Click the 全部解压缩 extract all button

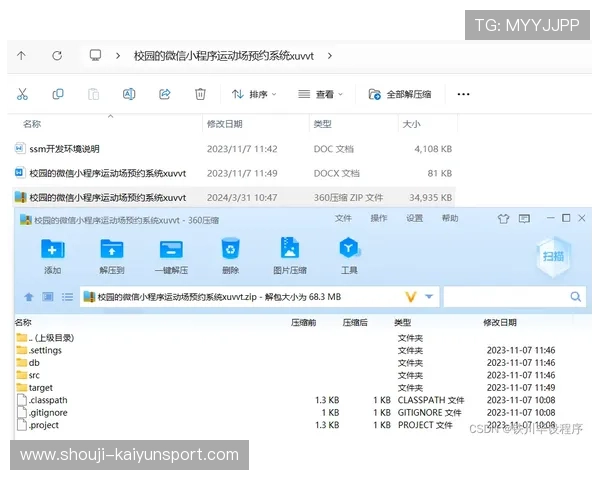point(400,94)
